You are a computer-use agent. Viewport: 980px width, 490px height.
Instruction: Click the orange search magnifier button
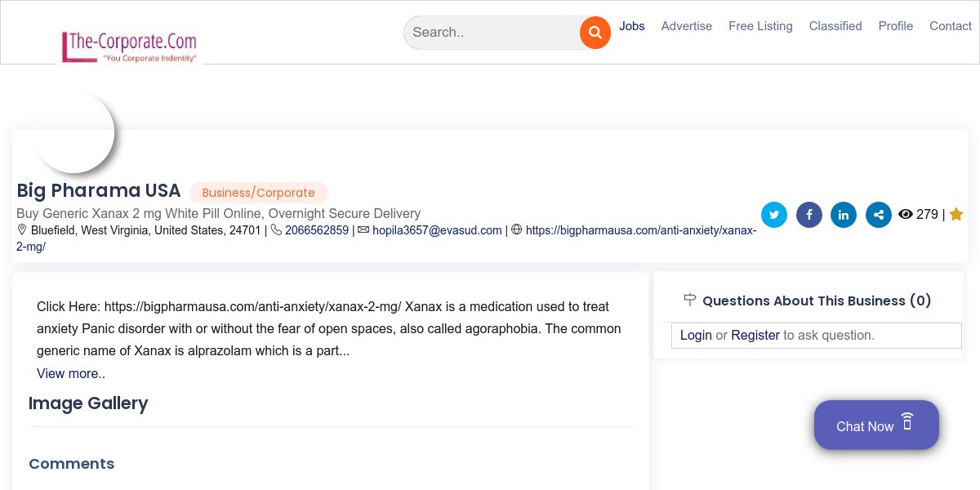point(595,33)
